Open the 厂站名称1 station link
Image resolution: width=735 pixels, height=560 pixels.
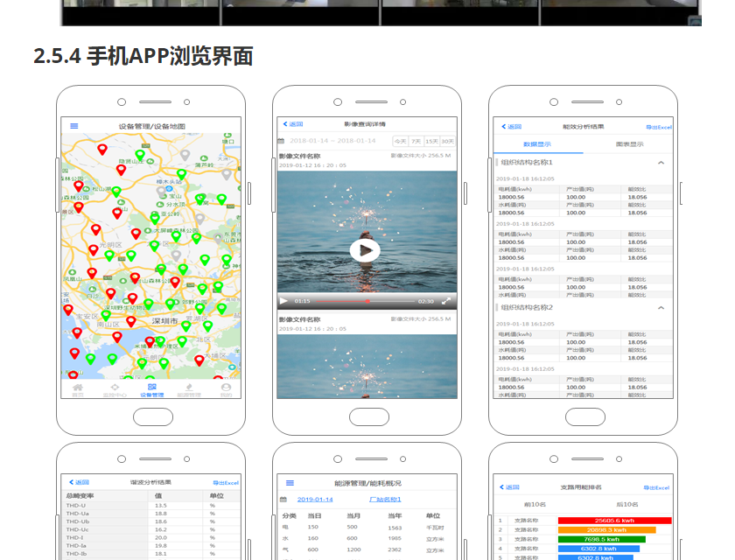385,500
